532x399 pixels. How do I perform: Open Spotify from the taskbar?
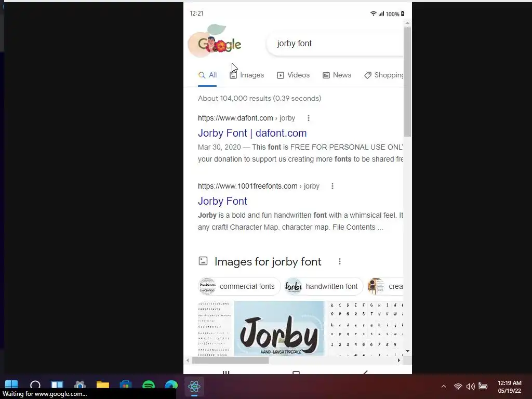pos(149,385)
